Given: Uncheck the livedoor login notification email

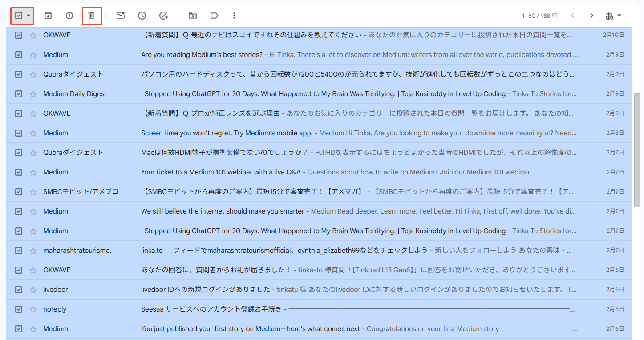Looking at the screenshot, I should point(19,289).
